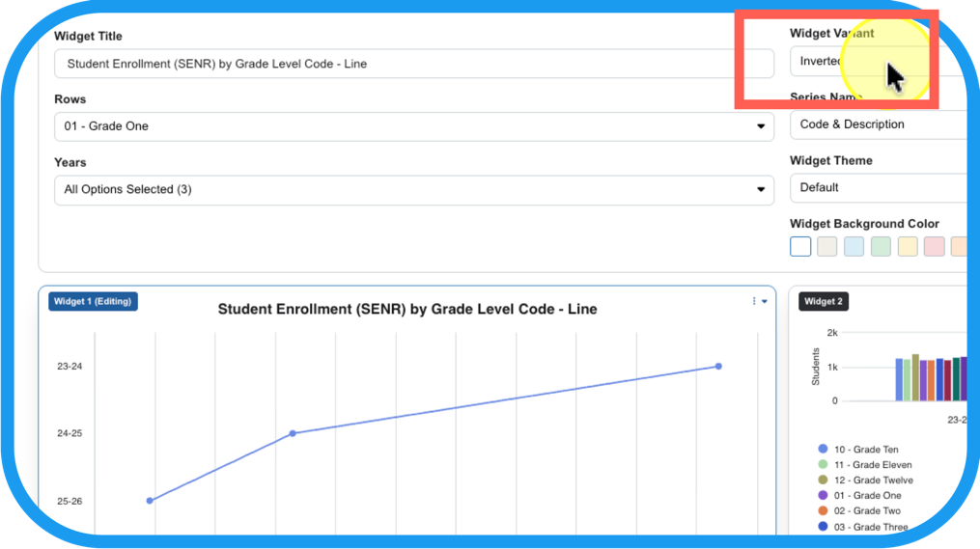The width and height of the screenshot is (980, 549).
Task: Click into the Widget Title text field
Action: (x=414, y=64)
